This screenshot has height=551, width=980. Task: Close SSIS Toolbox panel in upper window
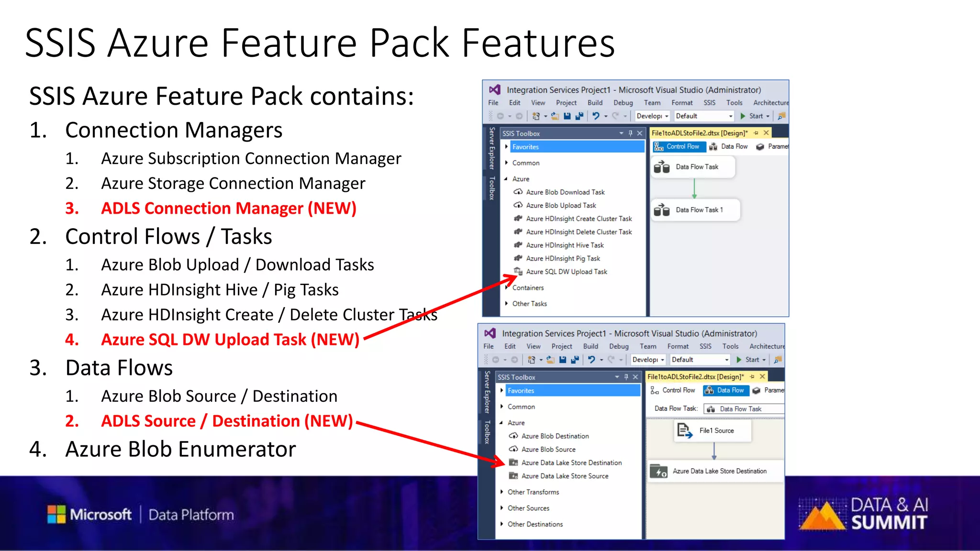tap(640, 133)
